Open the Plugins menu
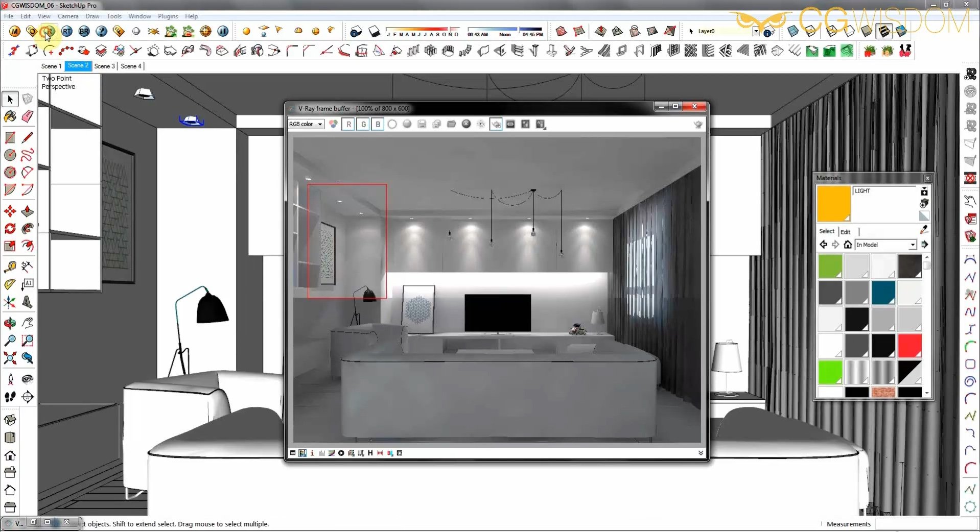The image size is (980, 532). [168, 16]
